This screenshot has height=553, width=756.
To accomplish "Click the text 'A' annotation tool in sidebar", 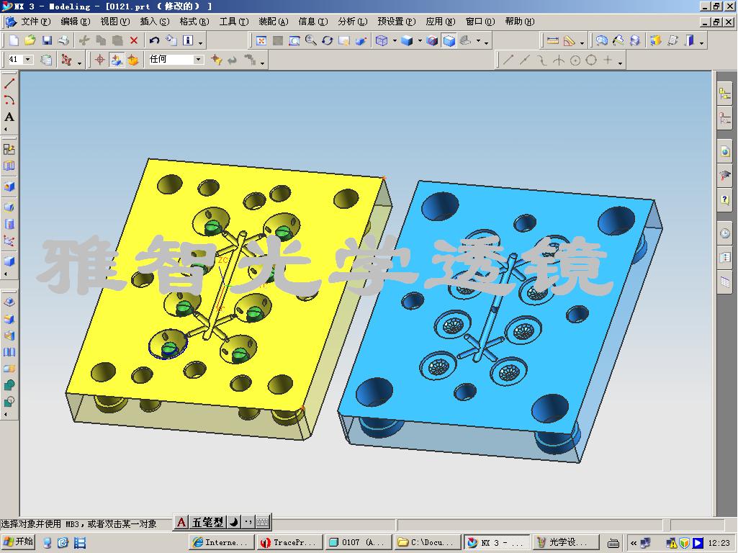I will (9, 117).
